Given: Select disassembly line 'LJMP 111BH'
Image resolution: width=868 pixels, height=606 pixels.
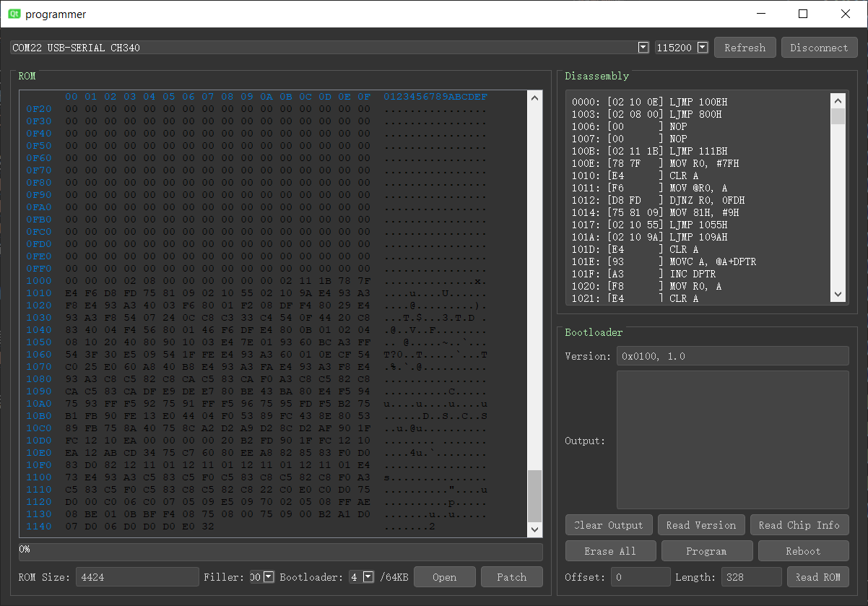Looking at the screenshot, I should pyautogui.click(x=649, y=151).
